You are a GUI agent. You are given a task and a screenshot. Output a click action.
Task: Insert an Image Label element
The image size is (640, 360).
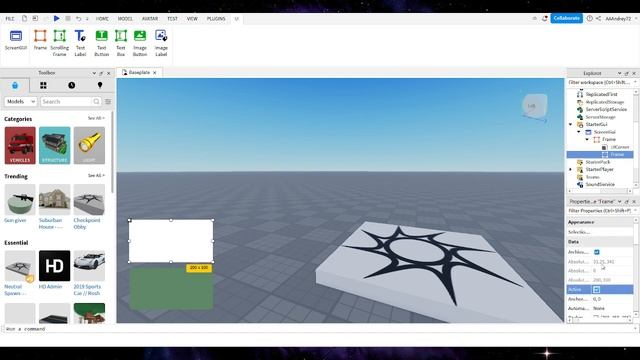pyautogui.click(x=161, y=43)
